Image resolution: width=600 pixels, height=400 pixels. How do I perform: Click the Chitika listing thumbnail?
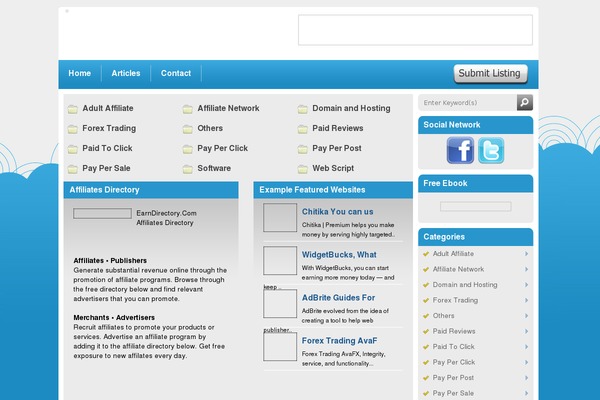(280, 217)
